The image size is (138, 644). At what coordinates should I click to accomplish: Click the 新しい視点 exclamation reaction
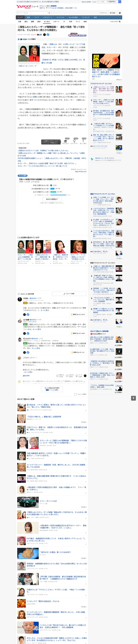pyautogui.click(x=83, y=141)
